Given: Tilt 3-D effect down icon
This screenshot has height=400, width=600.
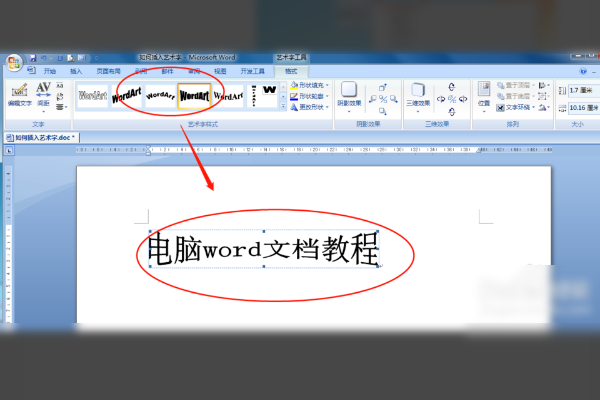Looking at the screenshot, I should tap(452, 112).
